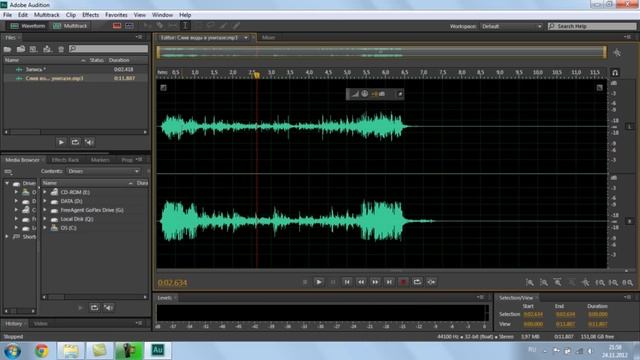Pause playback in transport
Image resolution: width=640 pixels, height=360 pixels.
[333, 282]
